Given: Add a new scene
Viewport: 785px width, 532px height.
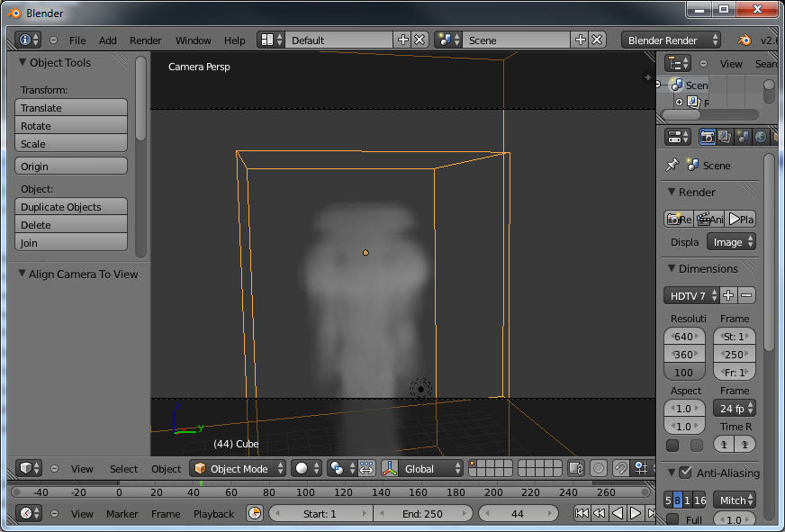Looking at the screenshot, I should [x=580, y=40].
